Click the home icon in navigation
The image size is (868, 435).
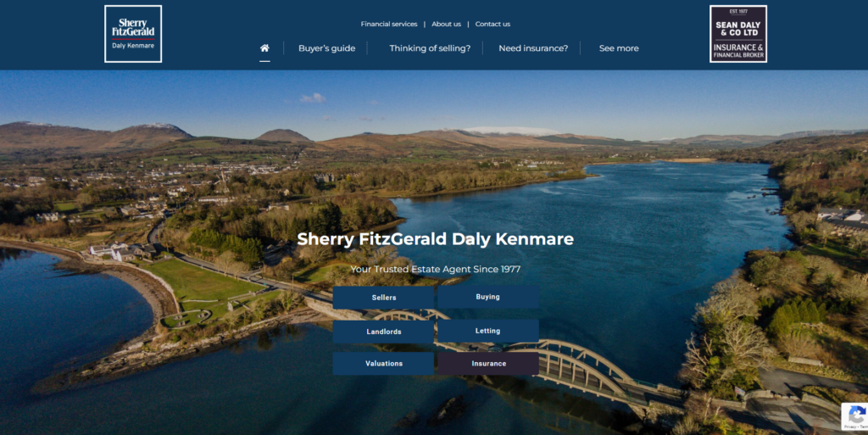pos(264,48)
